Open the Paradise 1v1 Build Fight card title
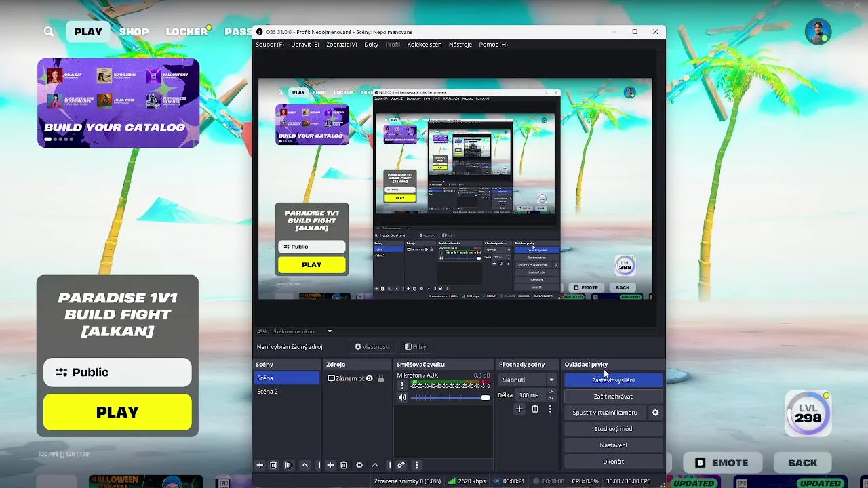This screenshot has height=488, width=868. (117, 314)
